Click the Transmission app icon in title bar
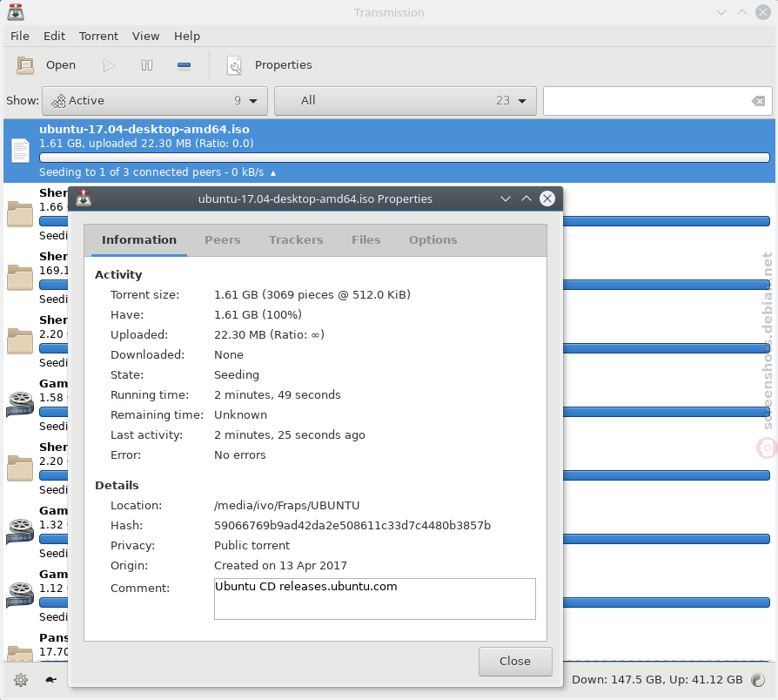 [16, 12]
